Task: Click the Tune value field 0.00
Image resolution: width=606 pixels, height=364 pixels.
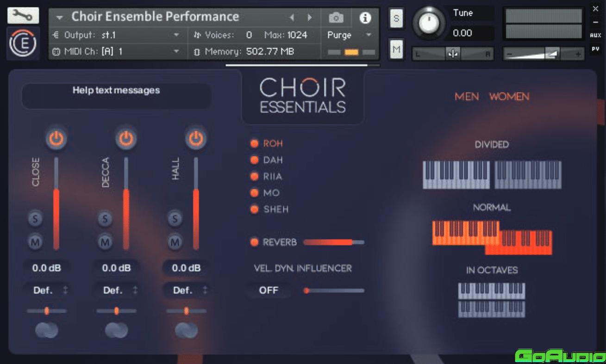Action: pos(463,33)
